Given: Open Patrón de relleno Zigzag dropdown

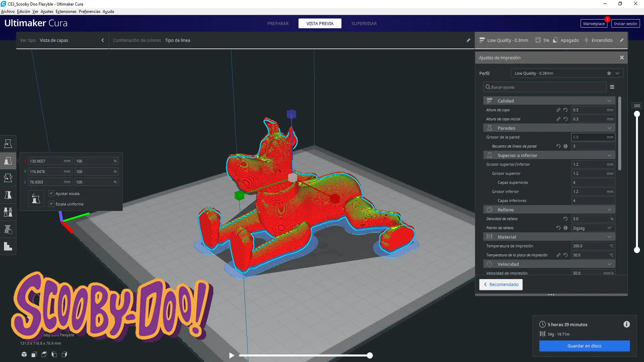Looking at the screenshot, I should 593,228.
